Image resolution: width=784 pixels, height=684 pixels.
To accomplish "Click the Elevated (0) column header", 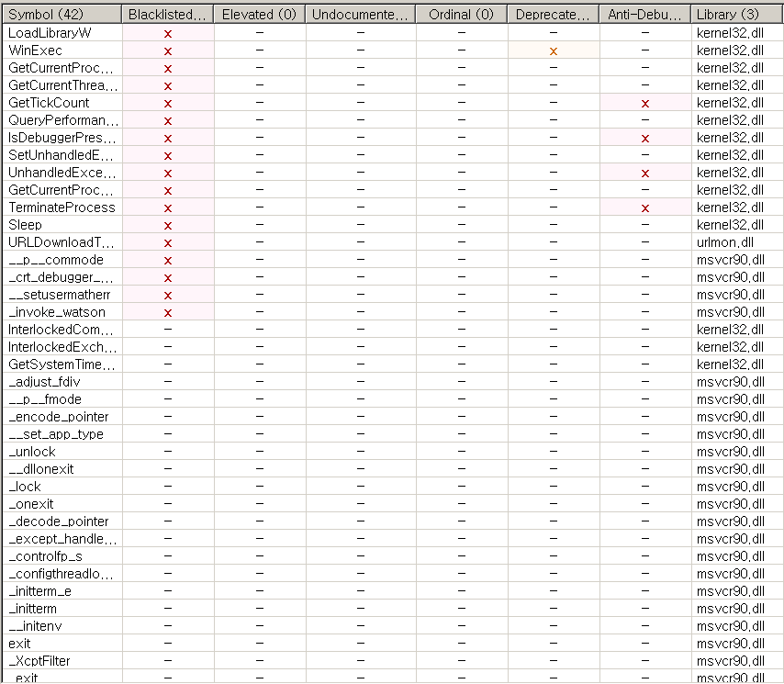I will (x=260, y=14).
